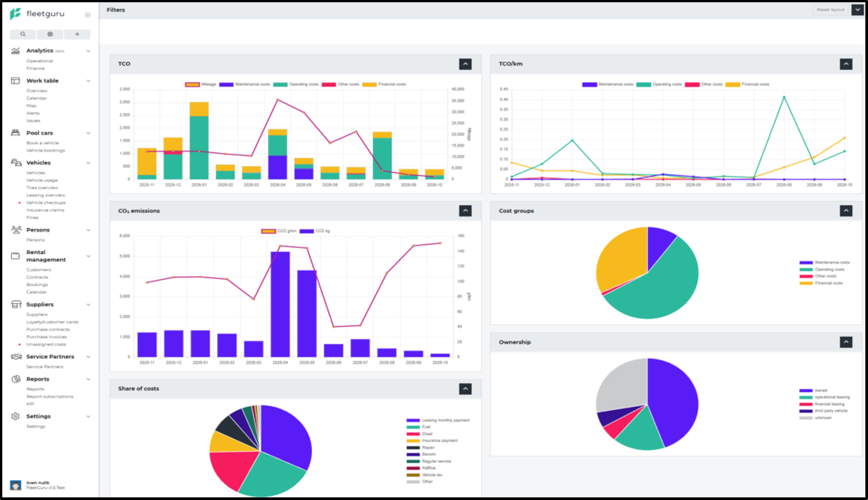Collapse sidebar using icon beside fleetguru logo
The image size is (868, 500).
tap(88, 15)
